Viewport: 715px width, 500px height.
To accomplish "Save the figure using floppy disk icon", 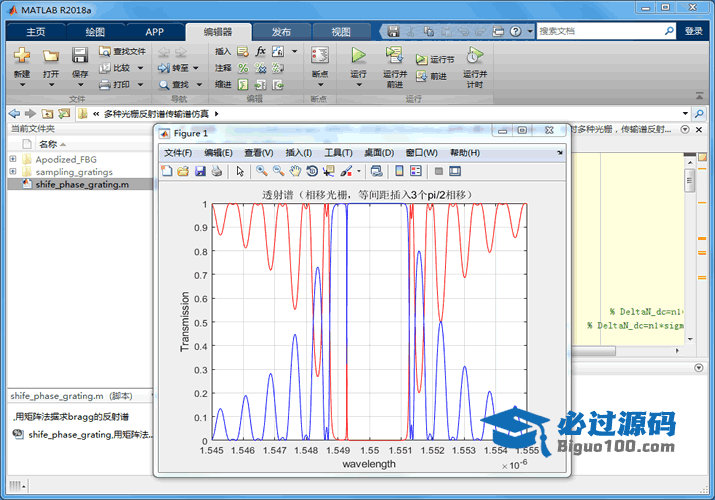I will [x=200, y=171].
